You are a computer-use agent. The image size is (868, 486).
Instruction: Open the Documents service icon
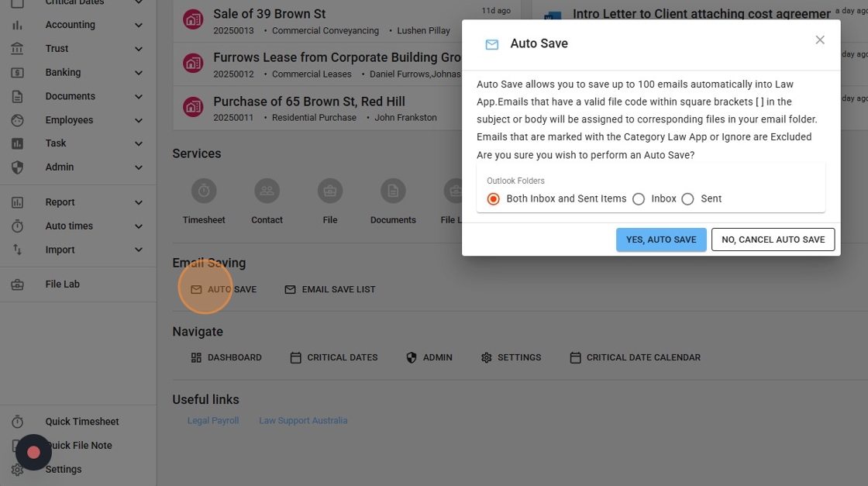click(393, 191)
